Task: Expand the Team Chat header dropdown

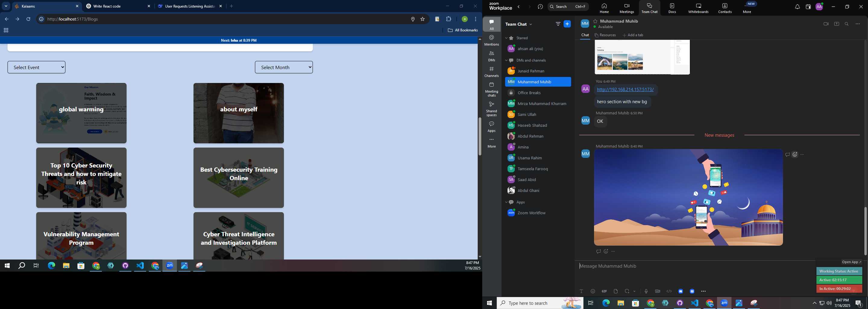Action: 531,24
